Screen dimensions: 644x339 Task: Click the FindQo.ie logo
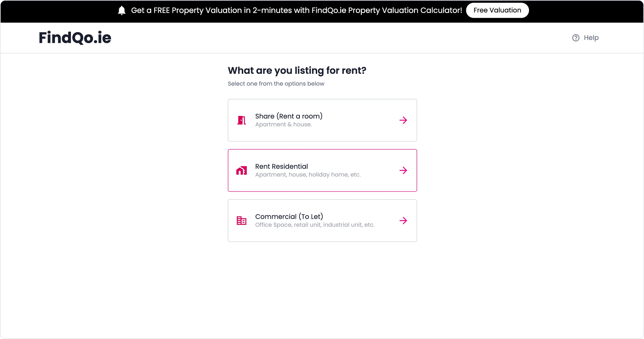click(75, 38)
